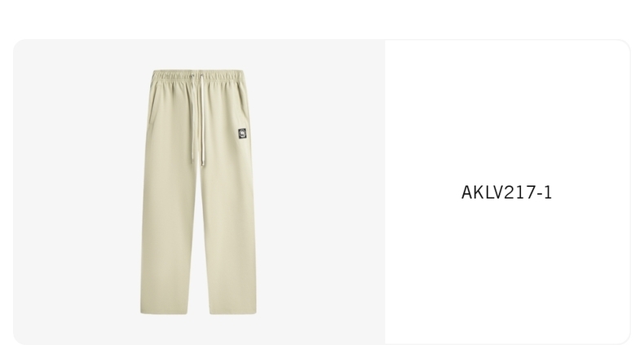Click the white drawstring on the pants

(198, 119)
